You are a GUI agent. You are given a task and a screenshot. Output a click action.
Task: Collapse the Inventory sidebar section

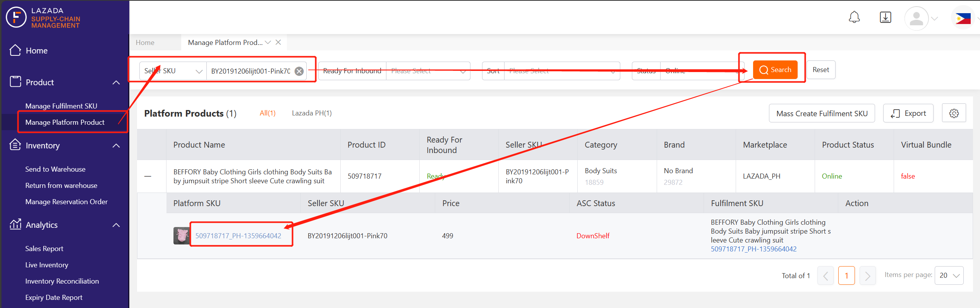coord(116,146)
